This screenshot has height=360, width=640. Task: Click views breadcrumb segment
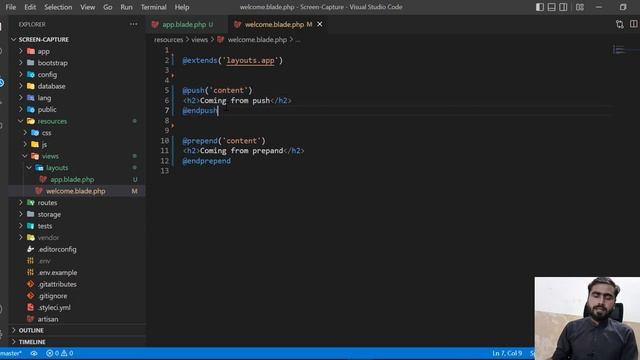200,40
